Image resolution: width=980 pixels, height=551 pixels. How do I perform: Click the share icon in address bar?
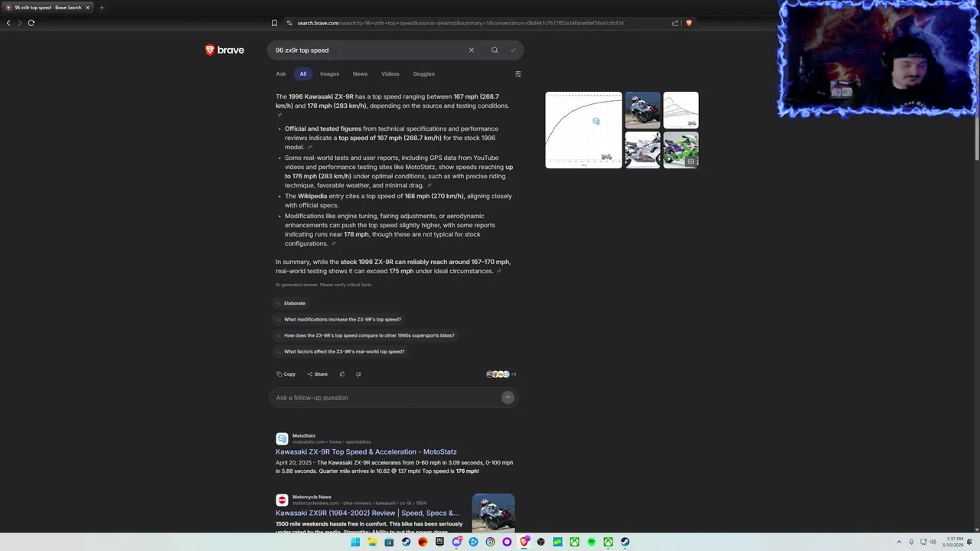(x=675, y=23)
